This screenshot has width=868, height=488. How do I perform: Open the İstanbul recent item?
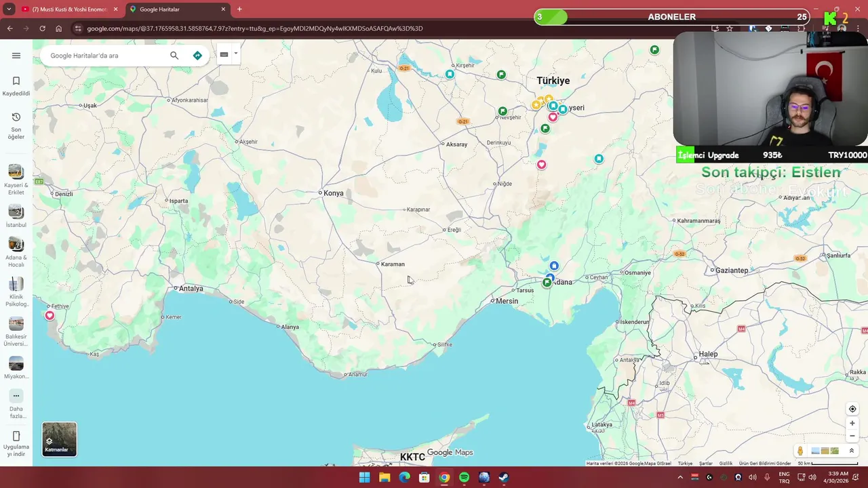(16, 216)
